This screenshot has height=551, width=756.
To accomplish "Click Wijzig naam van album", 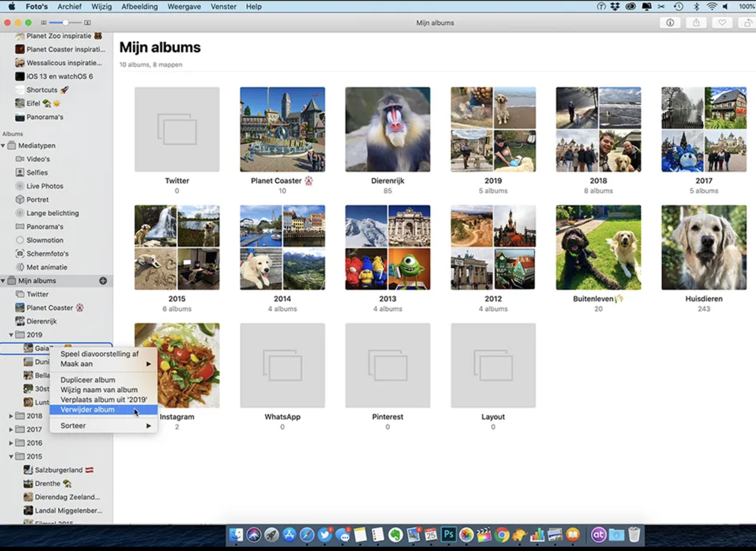I will [98, 390].
